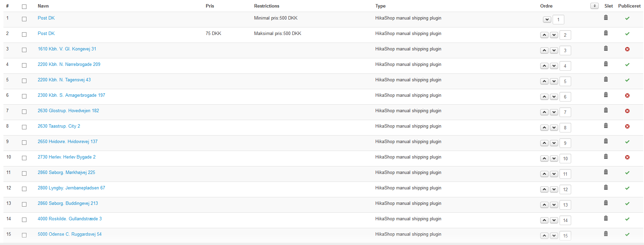Move 2630 Taastrup. City 2 up in order
Viewport: 644px width, 245px height.
pos(544,128)
